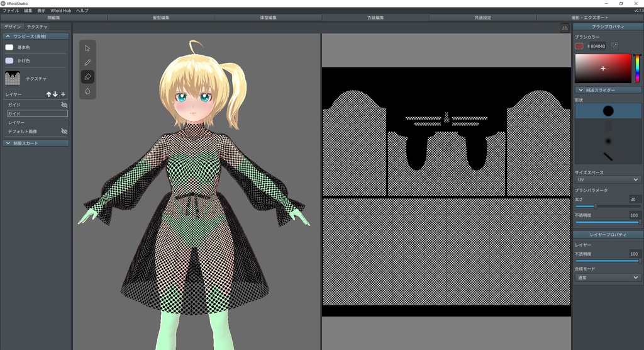644x350 pixels.
Task: Move layer up with up arrow
Action: coord(48,94)
